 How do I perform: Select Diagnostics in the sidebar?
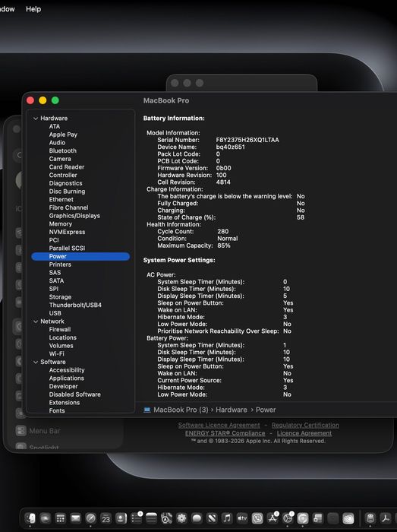click(66, 184)
